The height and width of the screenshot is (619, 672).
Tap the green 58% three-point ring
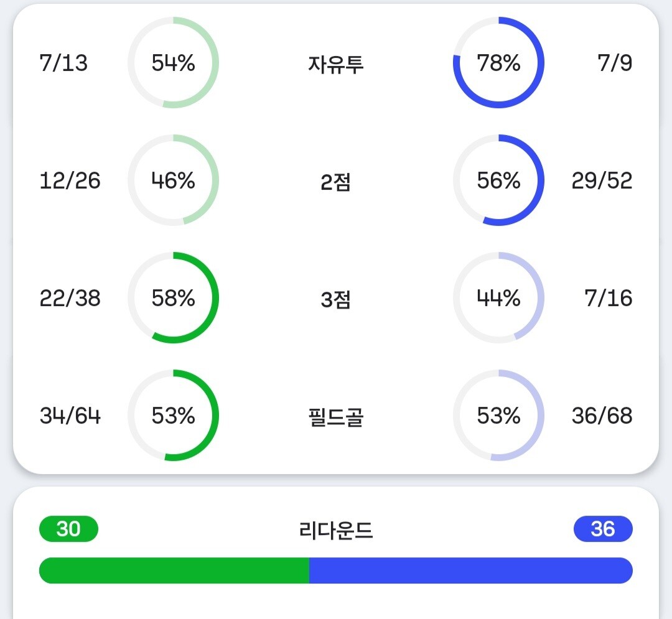[x=173, y=298]
